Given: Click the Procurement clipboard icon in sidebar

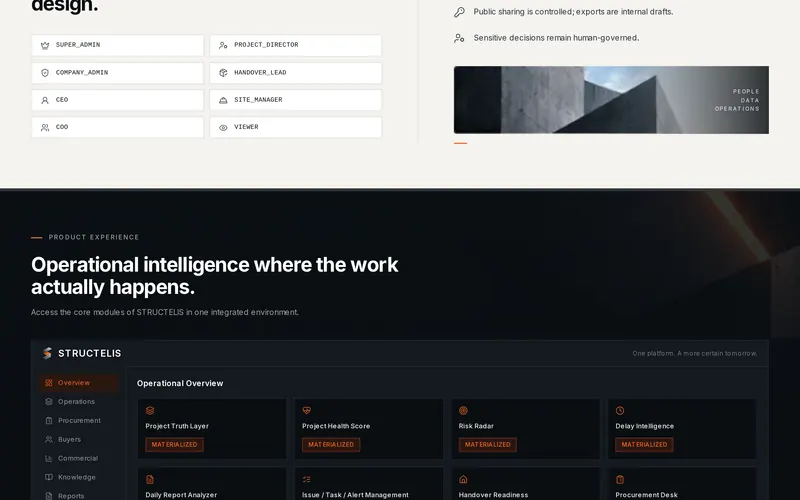Looking at the screenshot, I should [48, 420].
